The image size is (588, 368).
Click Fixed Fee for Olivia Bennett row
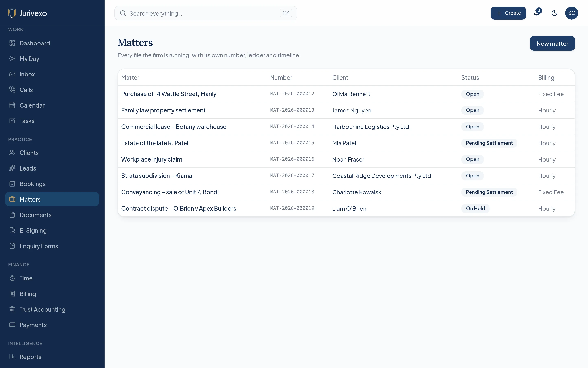pos(551,94)
